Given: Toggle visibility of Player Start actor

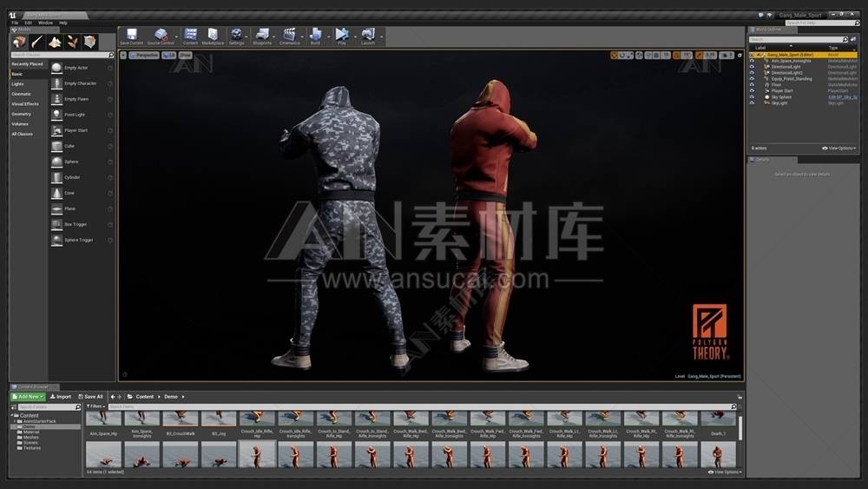Looking at the screenshot, I should (x=752, y=91).
